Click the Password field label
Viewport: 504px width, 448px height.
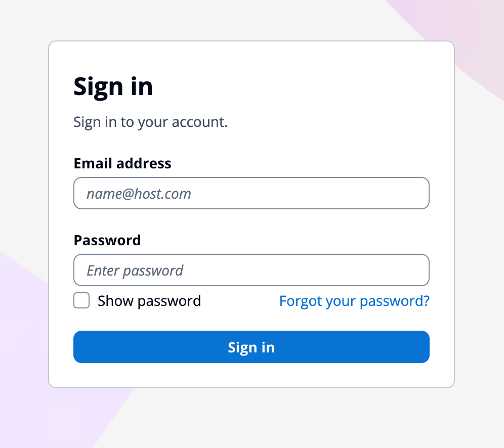(x=107, y=240)
